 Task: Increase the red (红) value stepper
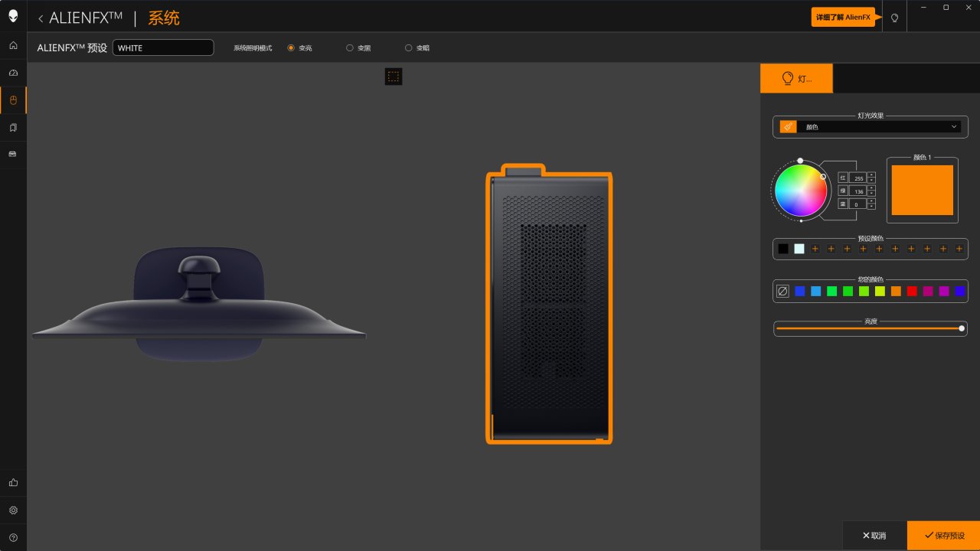871,175
